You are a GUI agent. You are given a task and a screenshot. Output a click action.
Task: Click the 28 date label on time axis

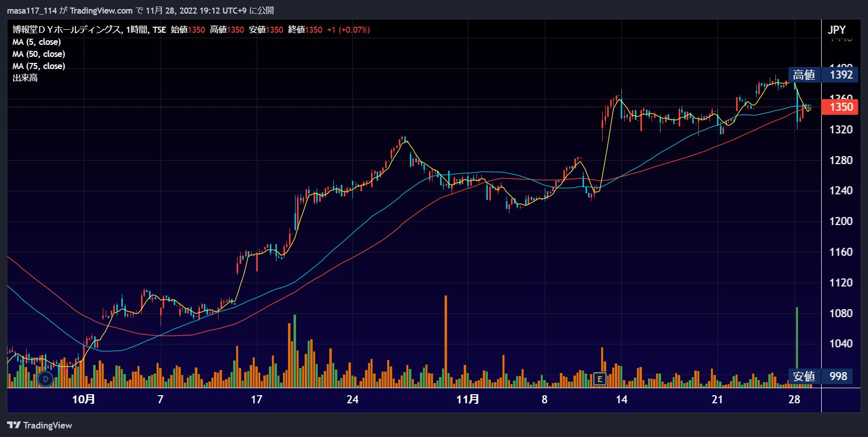click(x=794, y=399)
